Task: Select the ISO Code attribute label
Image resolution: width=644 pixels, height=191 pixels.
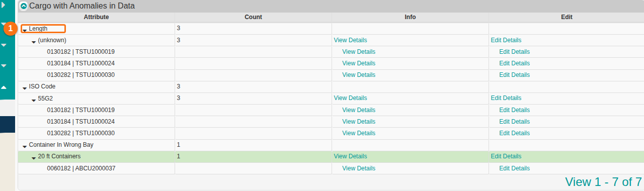Action: (x=42, y=86)
